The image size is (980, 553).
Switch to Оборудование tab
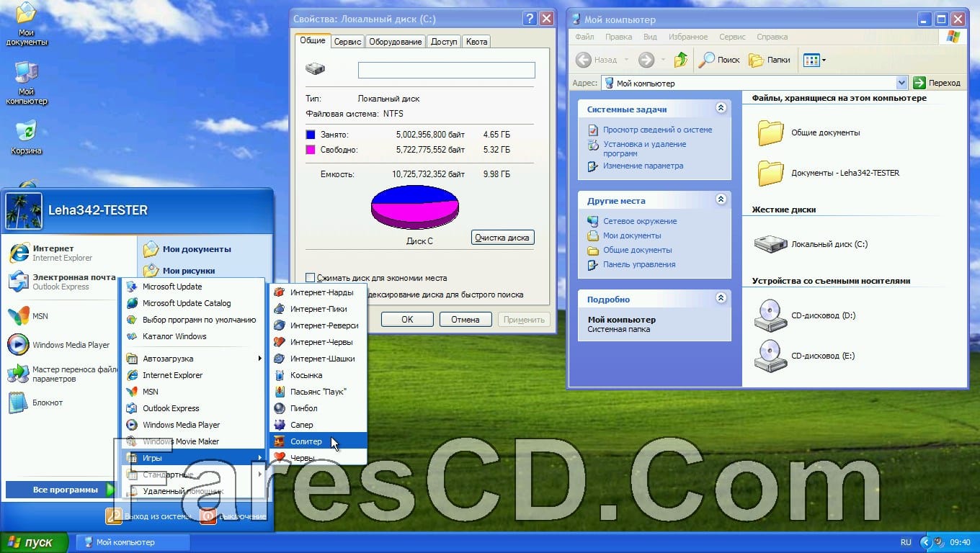point(395,42)
